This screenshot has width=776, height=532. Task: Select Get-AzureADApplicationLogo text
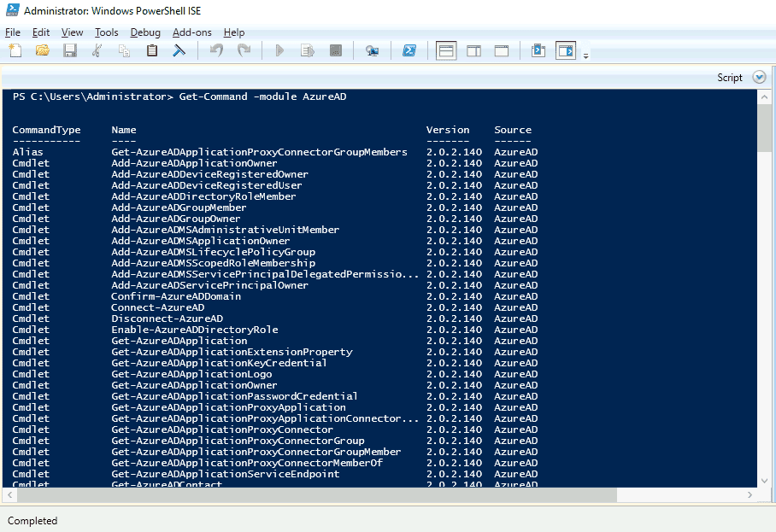tap(191, 374)
